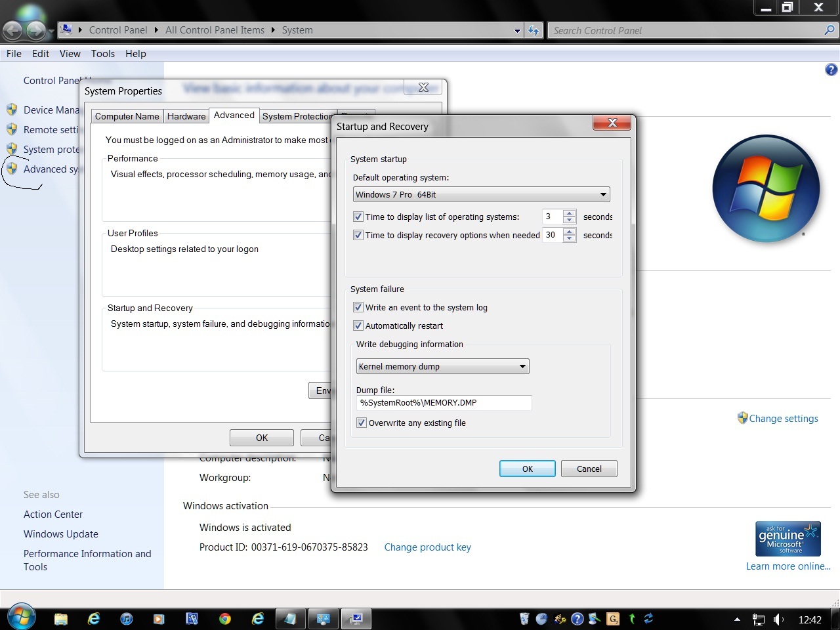Open the Edit menu
The image size is (840, 630).
[41, 54]
